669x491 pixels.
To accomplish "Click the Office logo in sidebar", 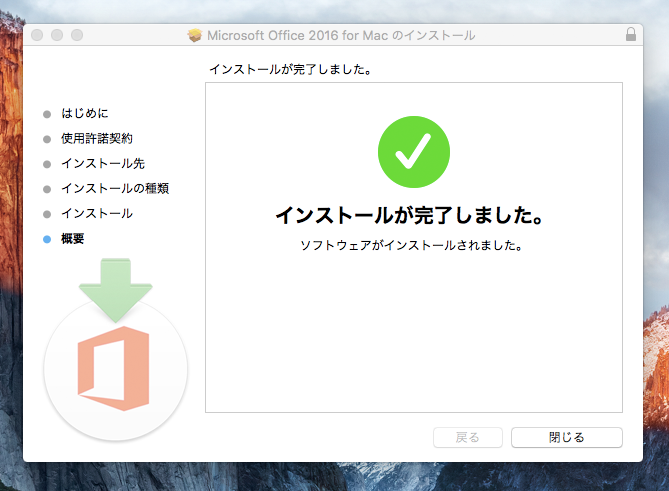I will [113, 369].
